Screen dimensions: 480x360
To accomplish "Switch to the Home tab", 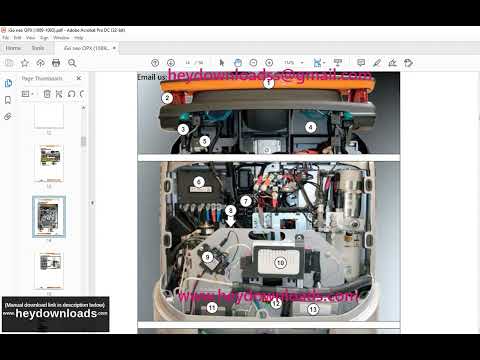I will 13,48.
